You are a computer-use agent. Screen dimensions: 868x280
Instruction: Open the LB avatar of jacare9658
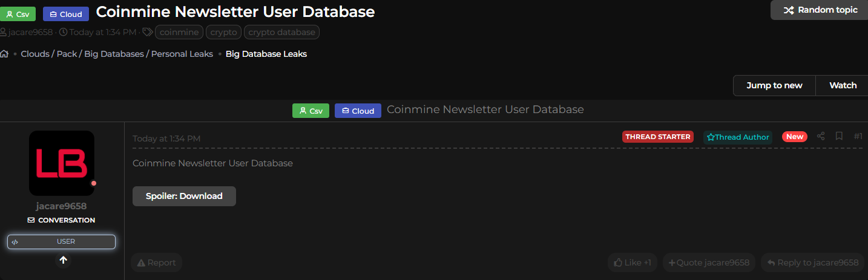pyautogui.click(x=62, y=163)
